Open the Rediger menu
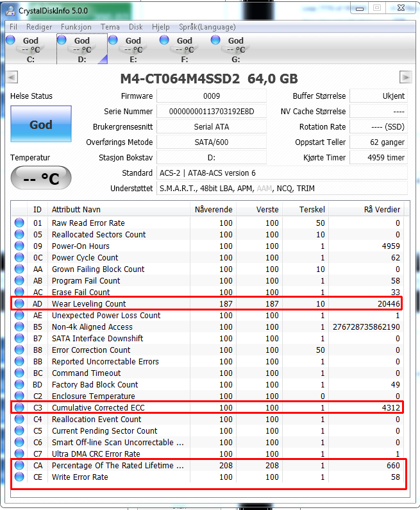Viewport: 420px width, 510px height. pyautogui.click(x=39, y=27)
